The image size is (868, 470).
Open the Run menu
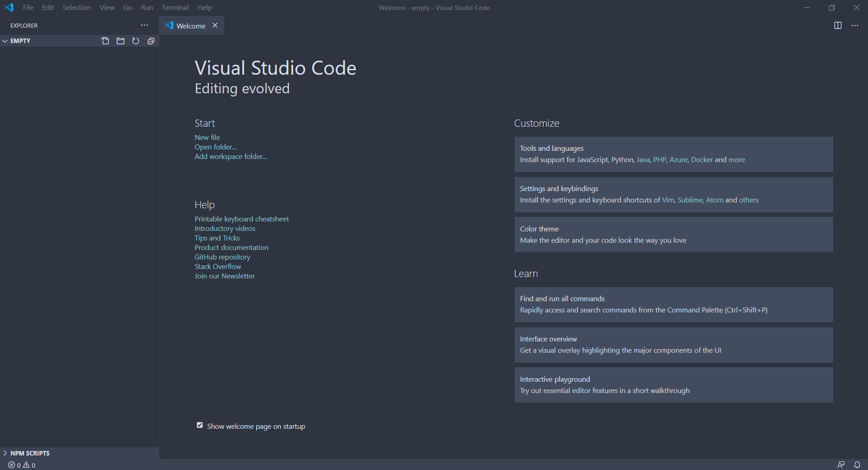147,8
